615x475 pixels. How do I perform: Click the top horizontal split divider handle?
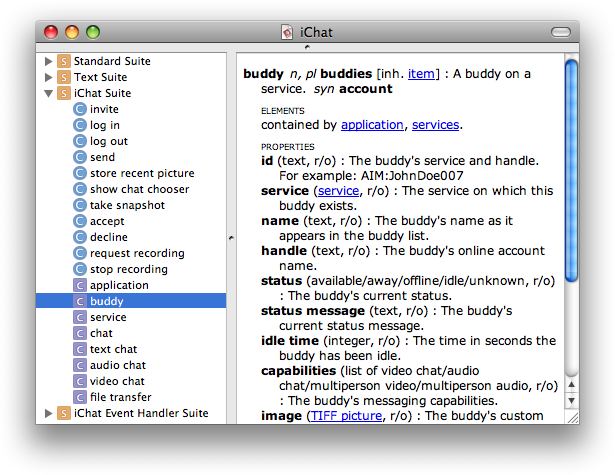pos(308,47)
